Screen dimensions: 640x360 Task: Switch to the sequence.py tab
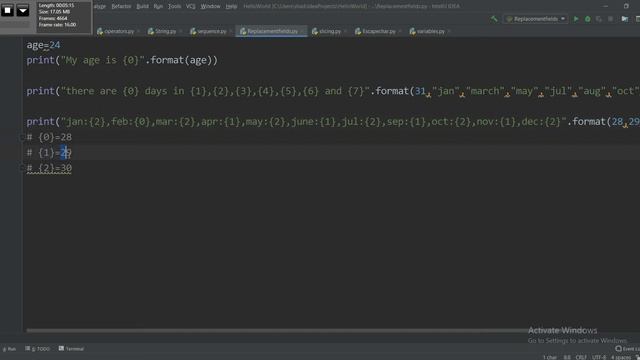pos(211,31)
